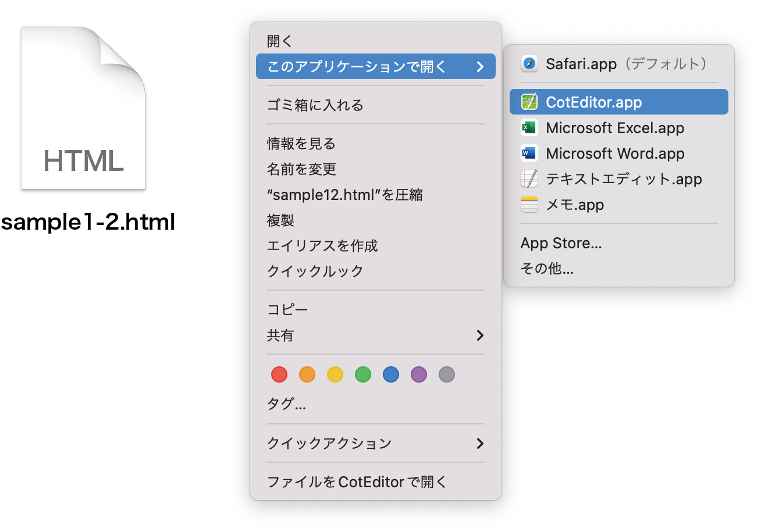Screen dimensions: 761x532
Task: Choose 情報を見る menu item
Action: pyautogui.click(x=376, y=144)
